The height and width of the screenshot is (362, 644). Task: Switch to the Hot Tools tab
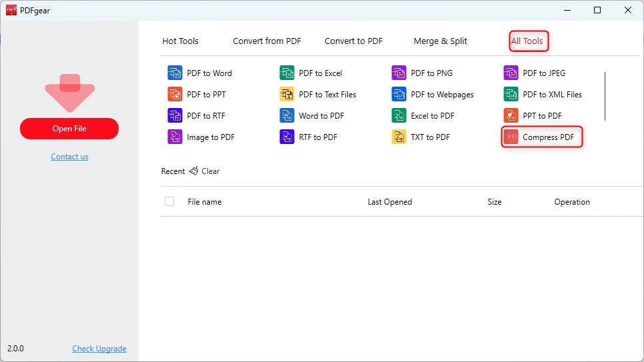(180, 41)
